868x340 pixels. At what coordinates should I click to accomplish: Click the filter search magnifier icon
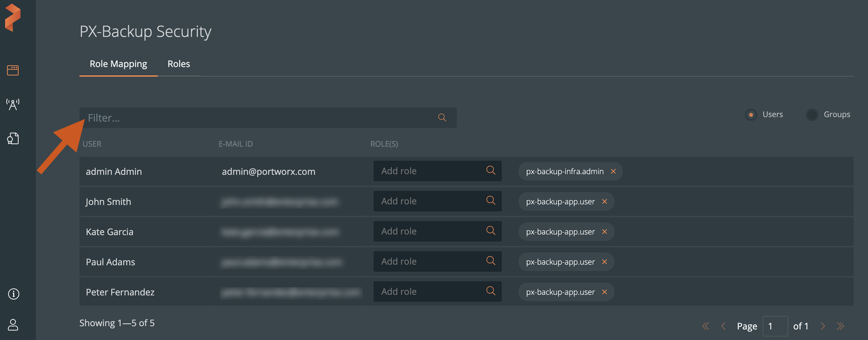tap(442, 118)
